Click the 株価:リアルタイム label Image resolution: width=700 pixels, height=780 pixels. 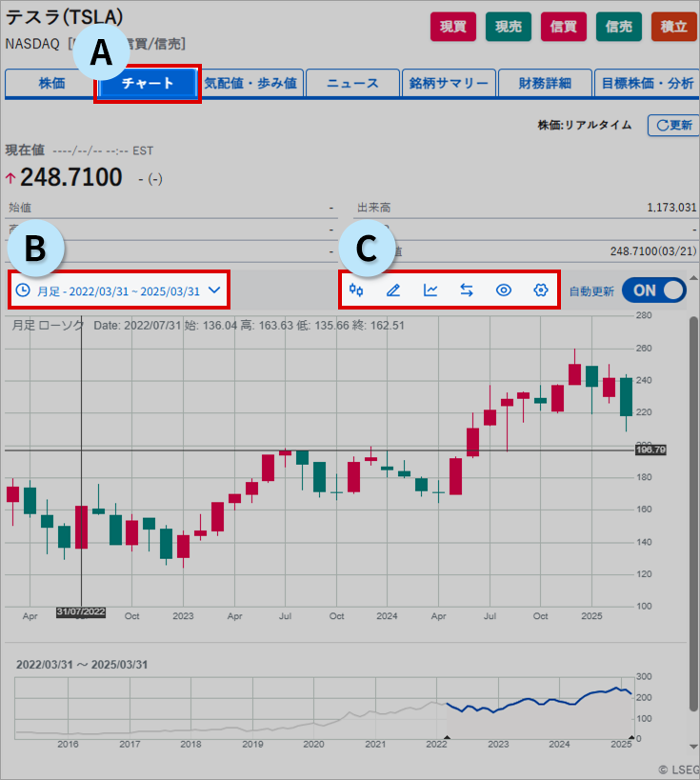(x=585, y=125)
